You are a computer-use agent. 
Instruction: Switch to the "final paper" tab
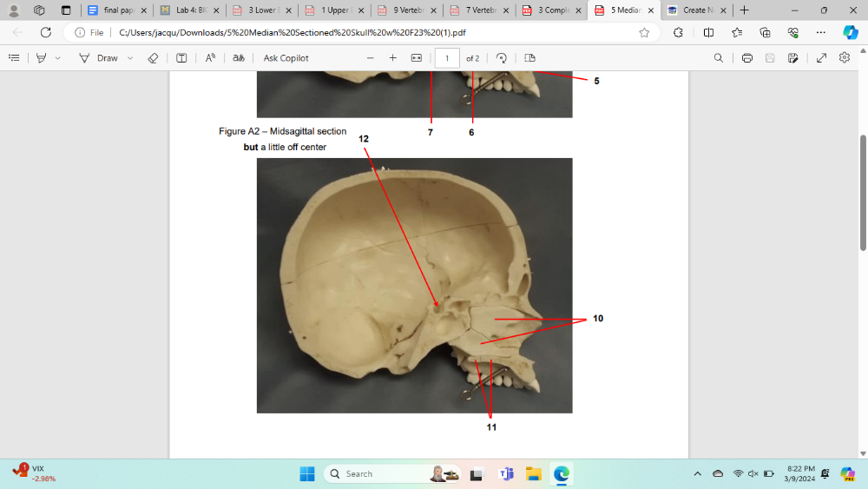(115, 10)
